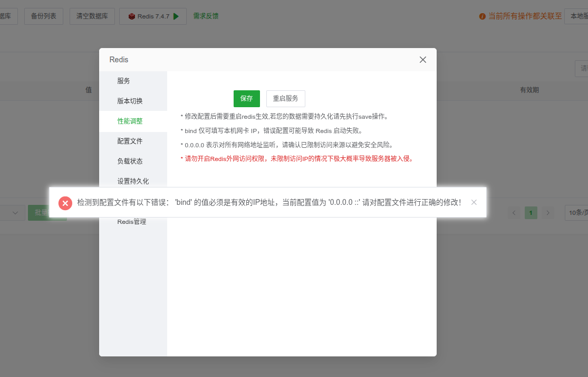Go to the previous page arrow
Image resolution: width=588 pixels, height=377 pixels.
pos(514,213)
